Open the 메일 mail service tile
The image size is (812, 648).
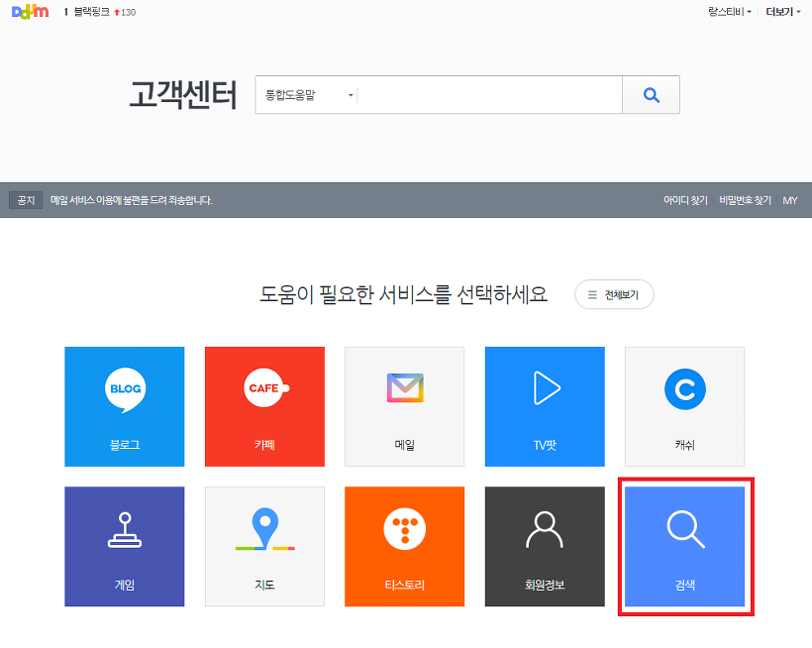(x=404, y=406)
